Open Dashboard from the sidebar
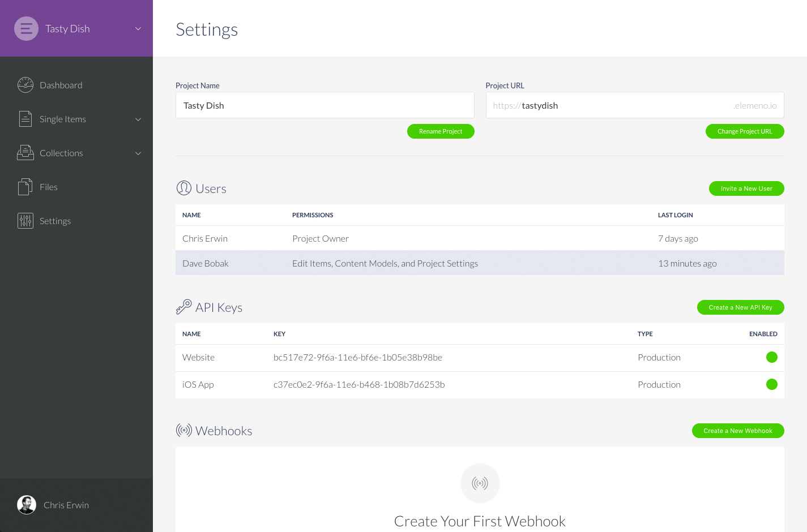The image size is (807, 532). 61,85
